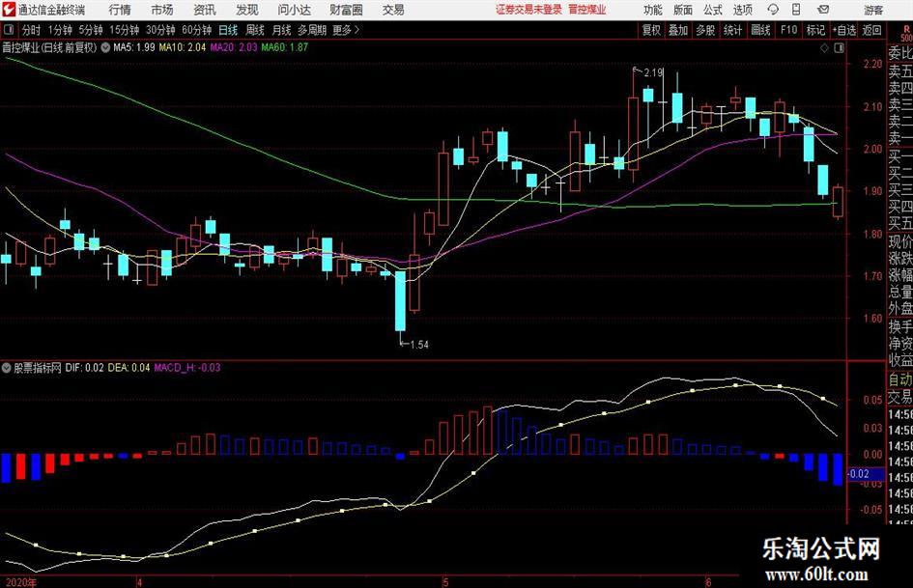Click the month 5 marker on date axis

(445, 582)
